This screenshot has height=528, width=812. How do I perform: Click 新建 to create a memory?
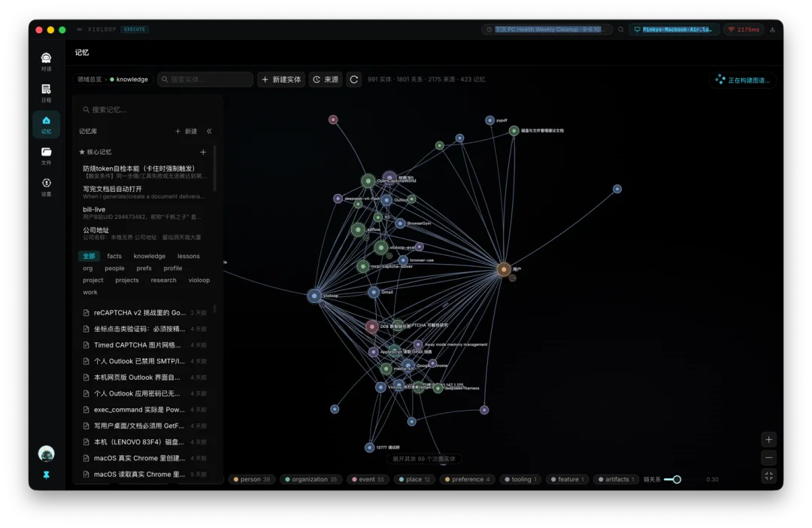(186, 131)
